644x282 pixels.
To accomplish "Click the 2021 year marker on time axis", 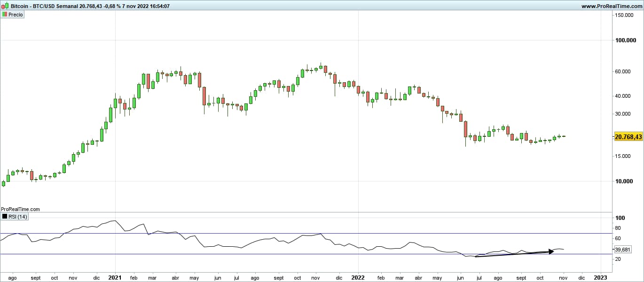I will (x=115, y=277).
